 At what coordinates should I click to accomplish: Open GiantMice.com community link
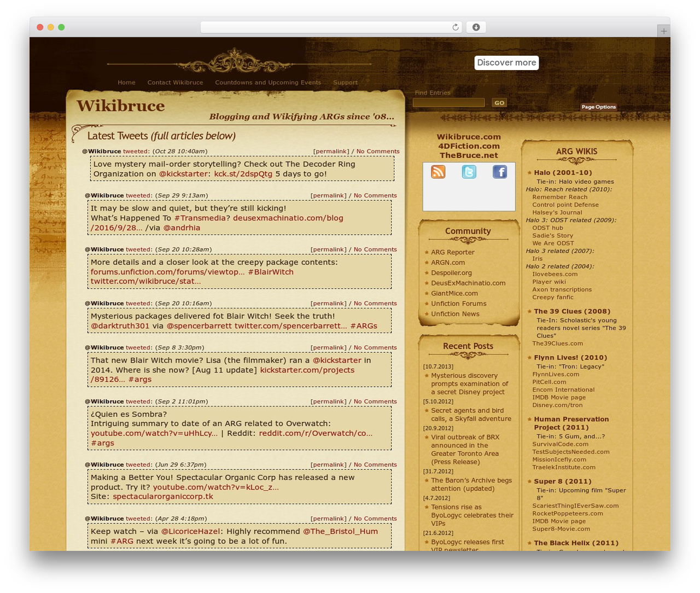[x=454, y=293]
